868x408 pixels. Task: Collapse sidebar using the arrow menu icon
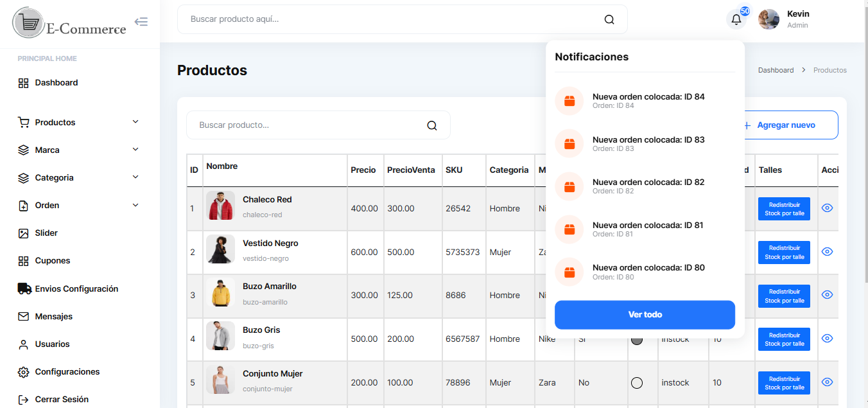141,22
